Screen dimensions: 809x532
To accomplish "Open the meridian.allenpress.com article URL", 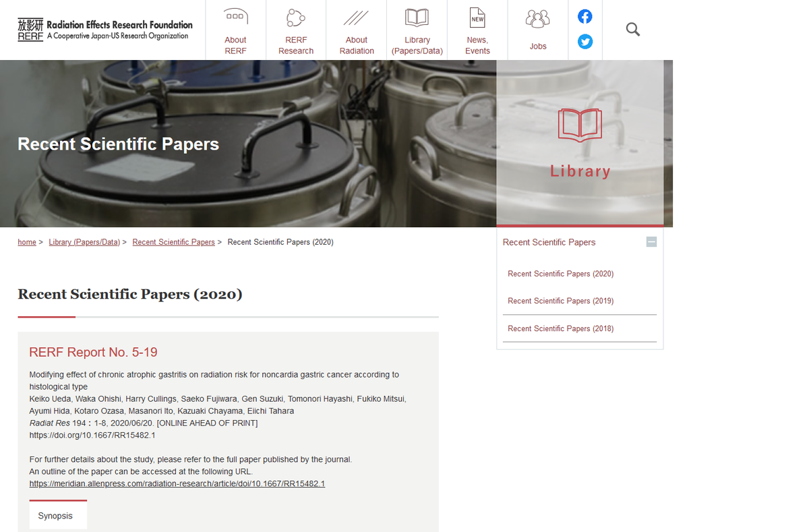I will (x=177, y=483).
